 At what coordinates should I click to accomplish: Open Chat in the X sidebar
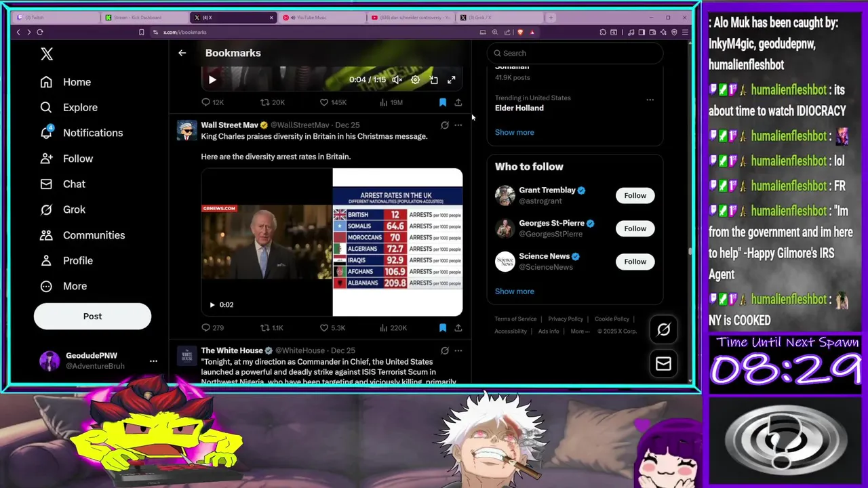[x=62, y=184]
